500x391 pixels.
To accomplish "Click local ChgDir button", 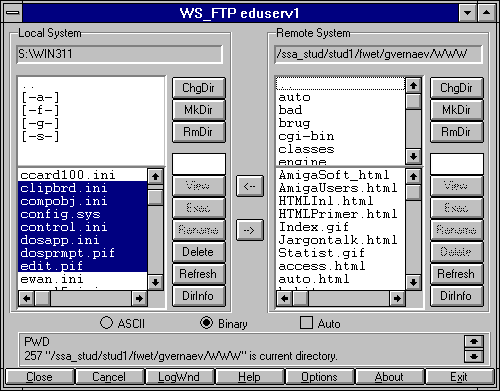I will (199, 88).
